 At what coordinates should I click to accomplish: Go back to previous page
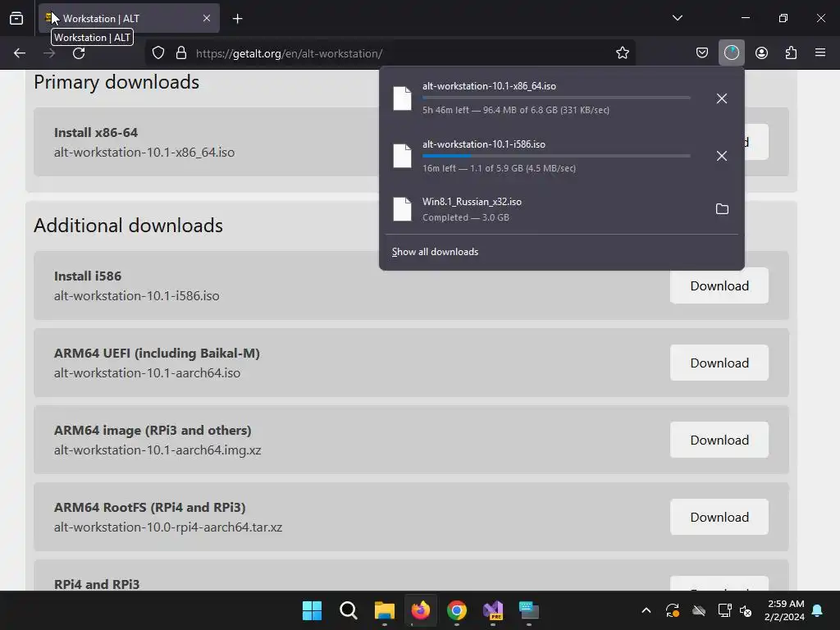(x=20, y=53)
